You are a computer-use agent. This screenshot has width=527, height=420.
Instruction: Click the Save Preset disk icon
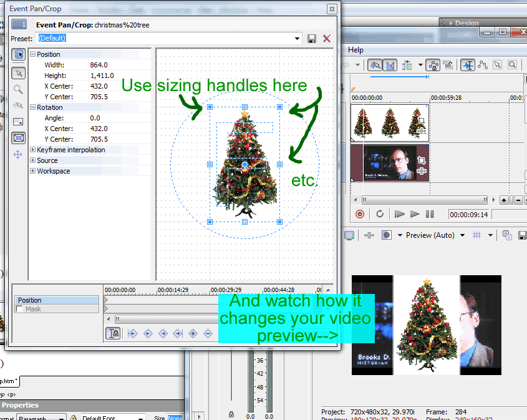pyautogui.click(x=312, y=39)
